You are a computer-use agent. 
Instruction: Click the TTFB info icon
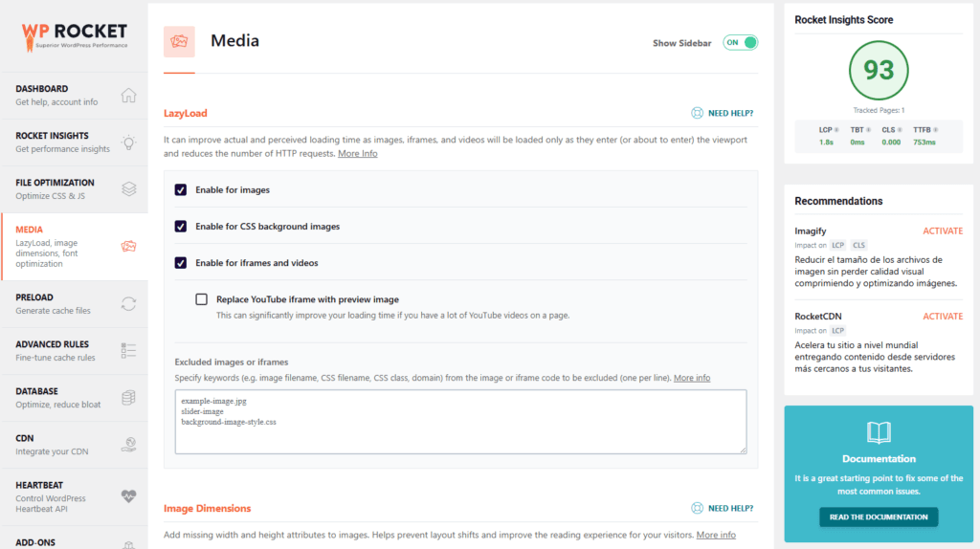[x=935, y=130]
